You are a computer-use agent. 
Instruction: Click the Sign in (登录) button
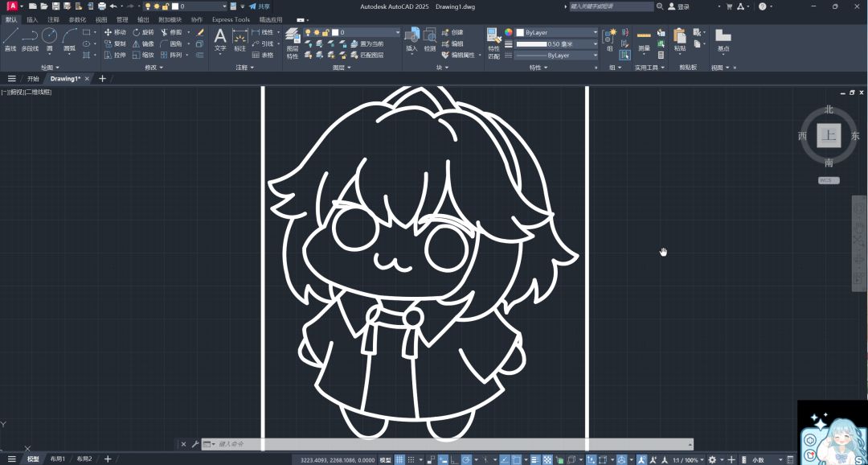pos(679,6)
